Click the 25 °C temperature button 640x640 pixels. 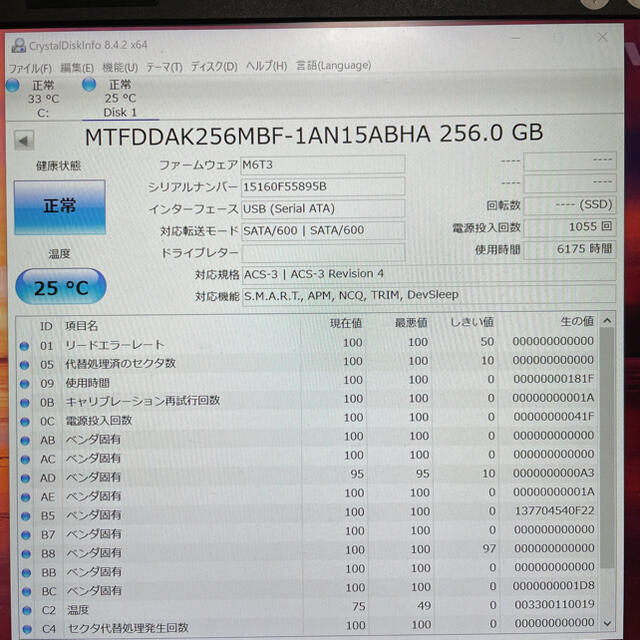tap(61, 287)
